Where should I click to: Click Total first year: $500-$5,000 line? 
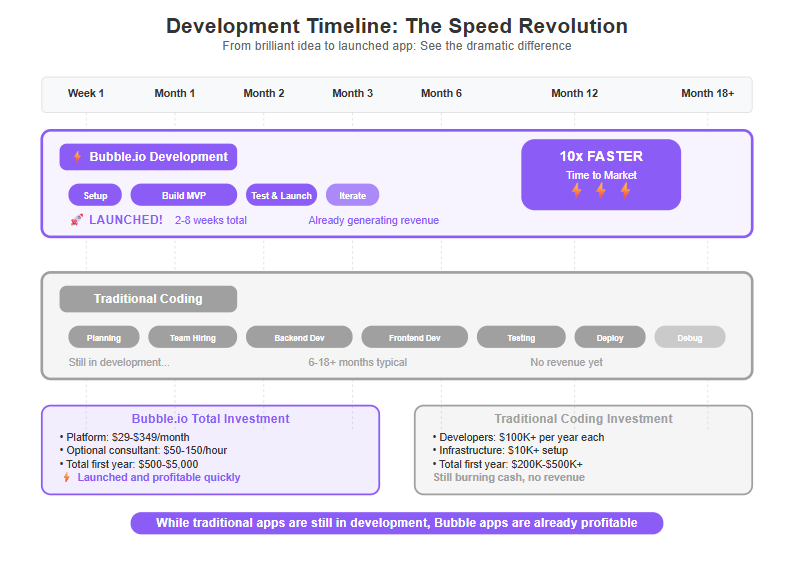[129, 464]
